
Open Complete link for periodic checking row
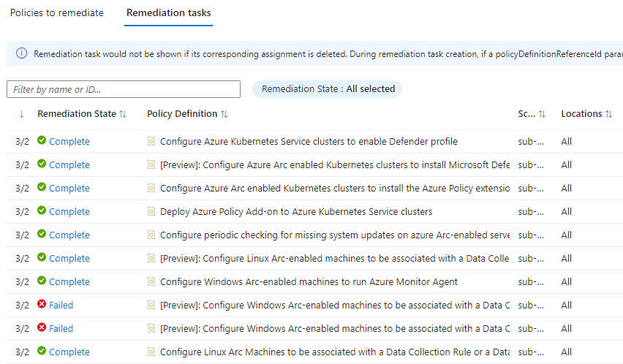point(69,235)
